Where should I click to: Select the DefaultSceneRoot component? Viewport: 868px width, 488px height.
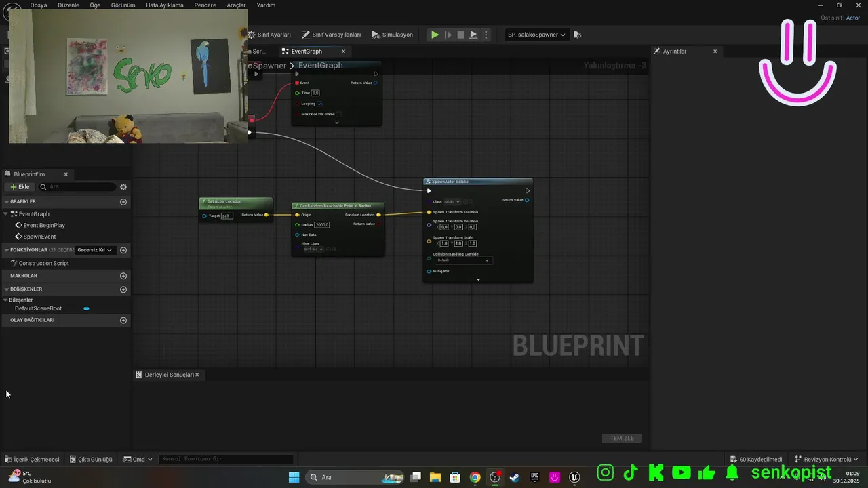(x=38, y=308)
